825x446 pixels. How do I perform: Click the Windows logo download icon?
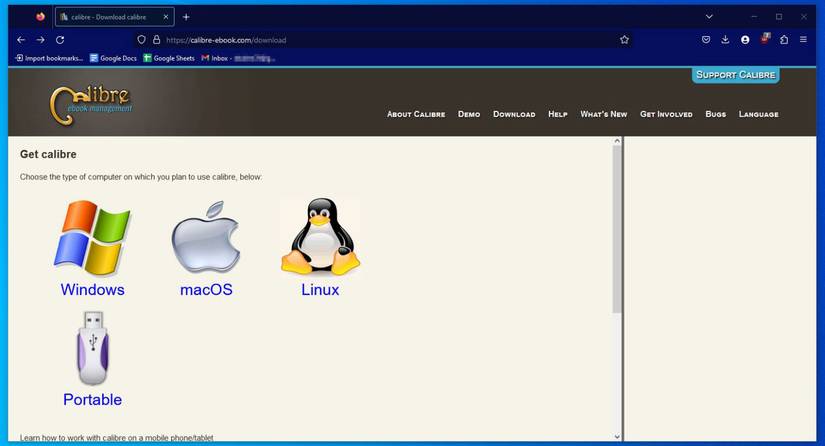(x=93, y=238)
